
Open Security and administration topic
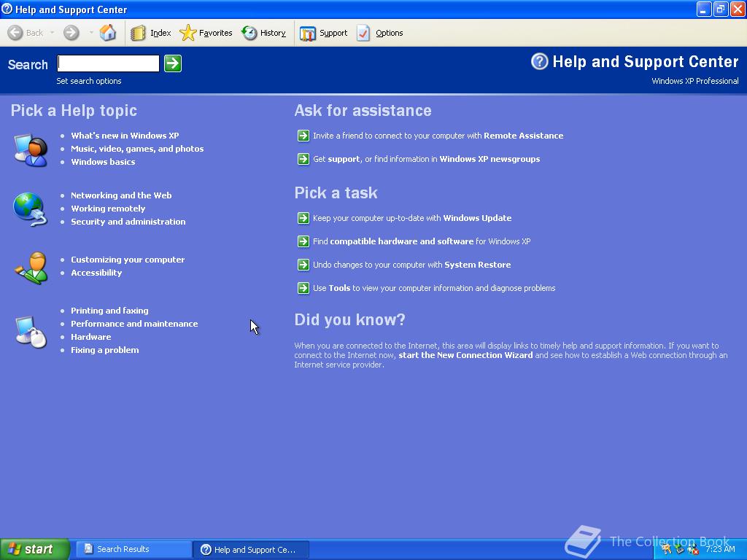click(128, 222)
